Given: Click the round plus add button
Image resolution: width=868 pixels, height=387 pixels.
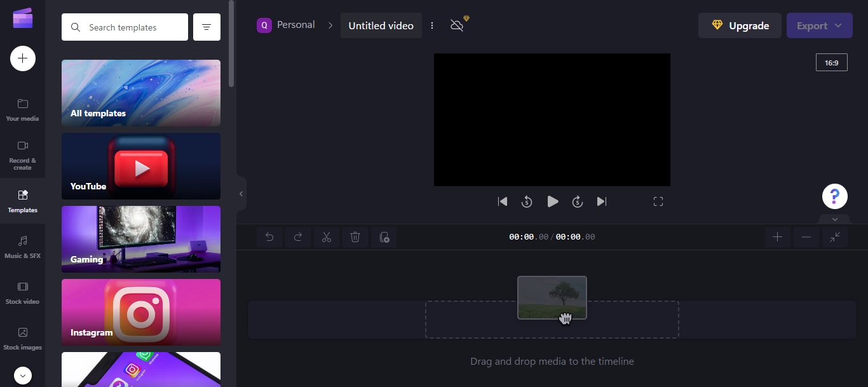Looking at the screenshot, I should [x=23, y=58].
